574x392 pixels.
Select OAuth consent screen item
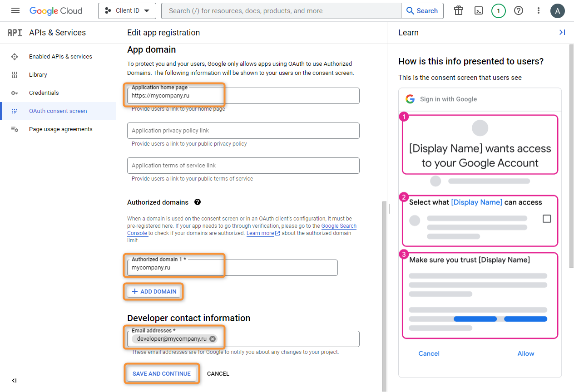tap(58, 111)
